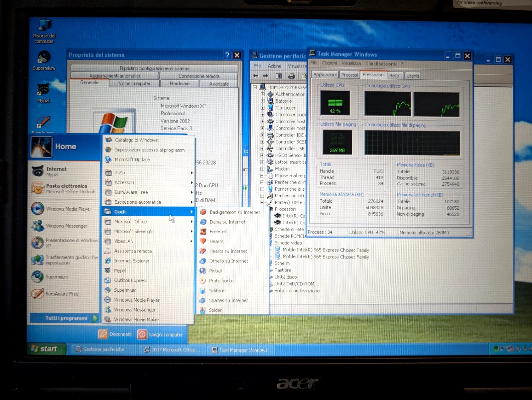Open Catalogo di Windows
Image resolution: width=532 pixels, height=400 pixels.
(148, 140)
